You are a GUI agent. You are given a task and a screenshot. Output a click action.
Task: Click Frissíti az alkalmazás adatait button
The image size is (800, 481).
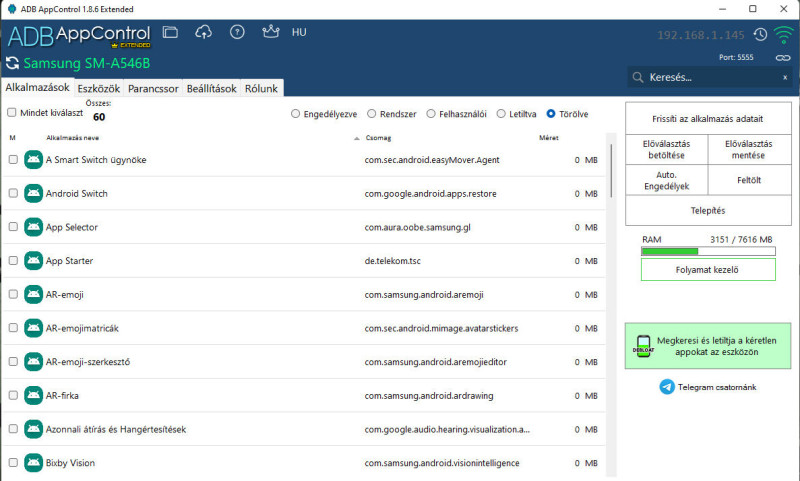[x=708, y=119]
